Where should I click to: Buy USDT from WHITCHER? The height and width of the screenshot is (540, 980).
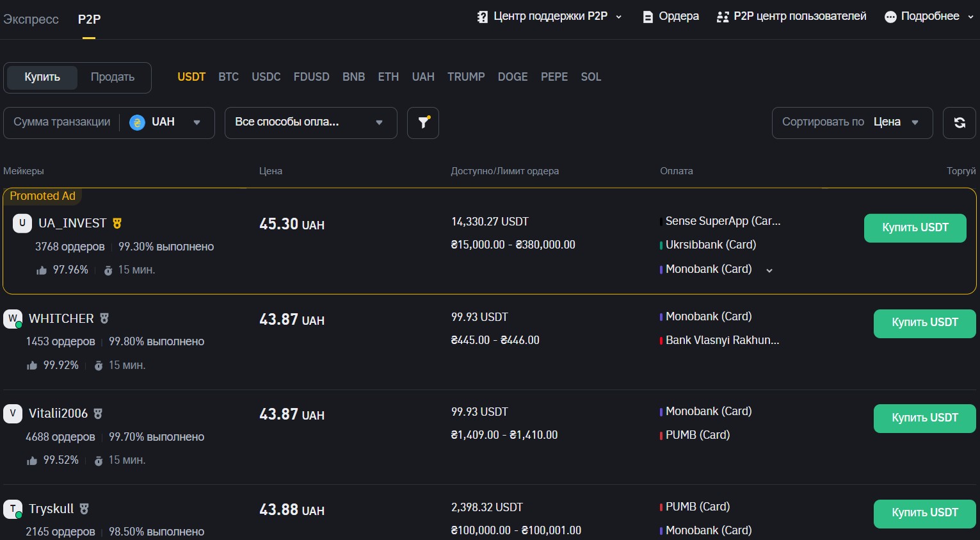click(925, 323)
